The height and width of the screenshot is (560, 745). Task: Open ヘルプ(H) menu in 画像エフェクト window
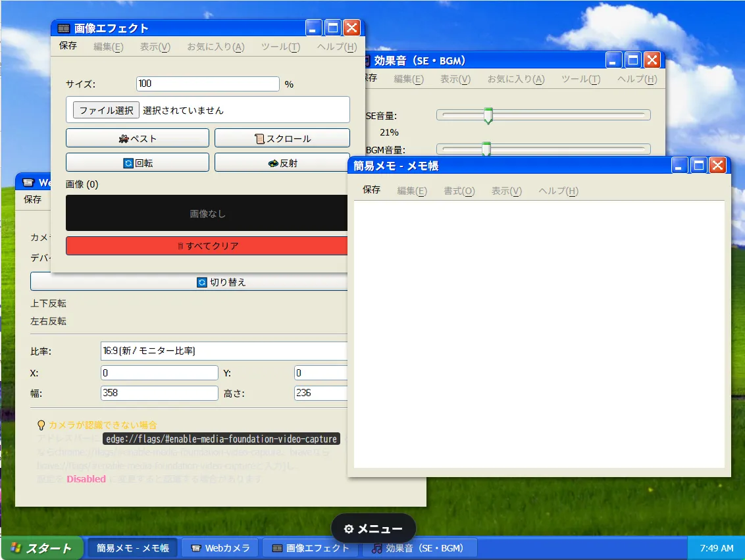point(337,47)
